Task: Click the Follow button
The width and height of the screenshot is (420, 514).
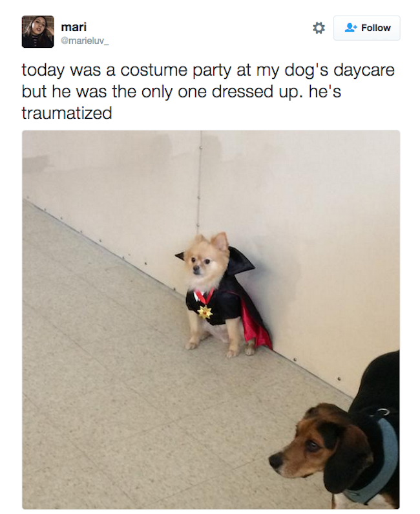Action: point(366,28)
